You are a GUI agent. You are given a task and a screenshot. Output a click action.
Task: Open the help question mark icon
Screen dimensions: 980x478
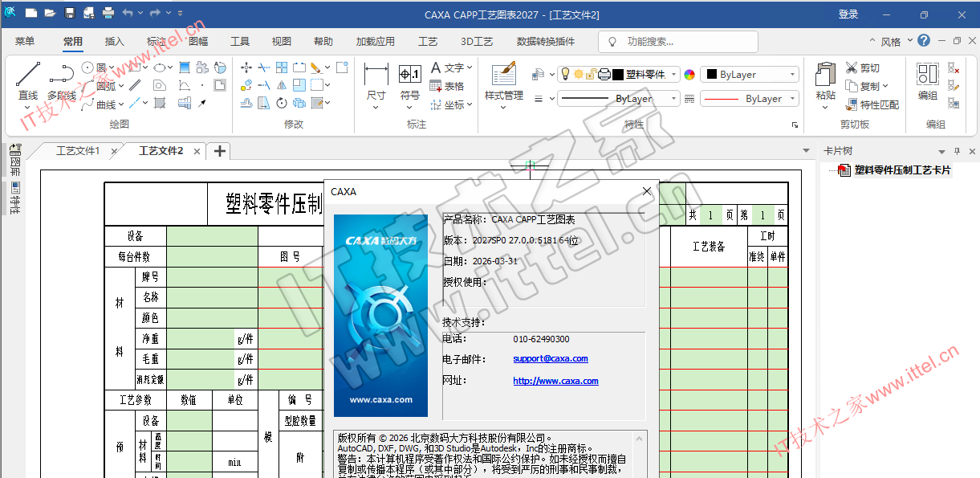924,41
